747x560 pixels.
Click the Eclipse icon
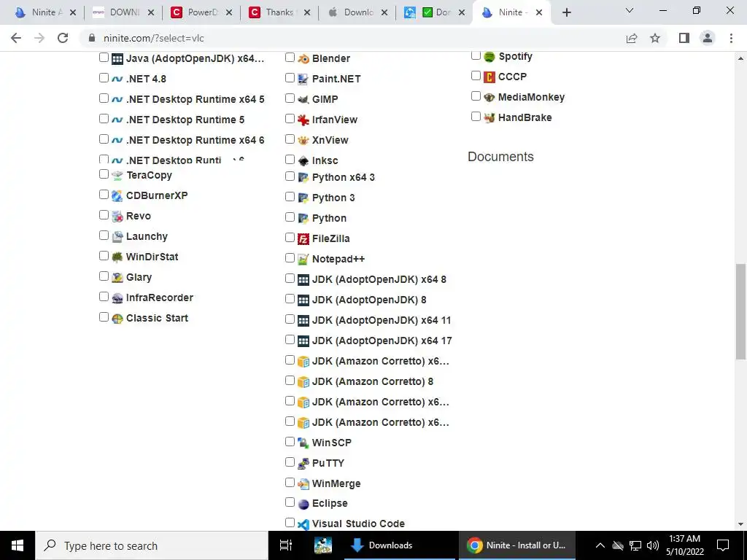303,504
